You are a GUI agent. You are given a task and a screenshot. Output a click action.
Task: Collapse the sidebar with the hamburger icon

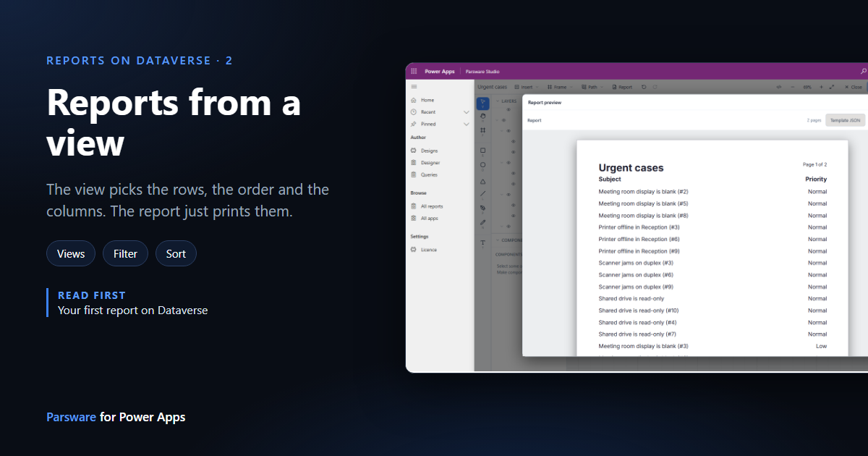tap(414, 86)
